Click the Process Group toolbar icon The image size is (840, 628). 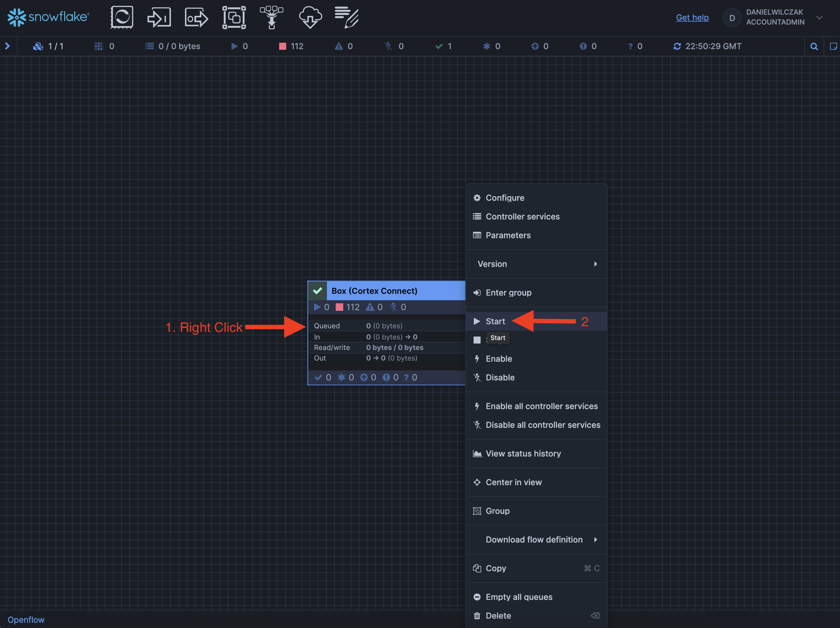[x=234, y=18]
